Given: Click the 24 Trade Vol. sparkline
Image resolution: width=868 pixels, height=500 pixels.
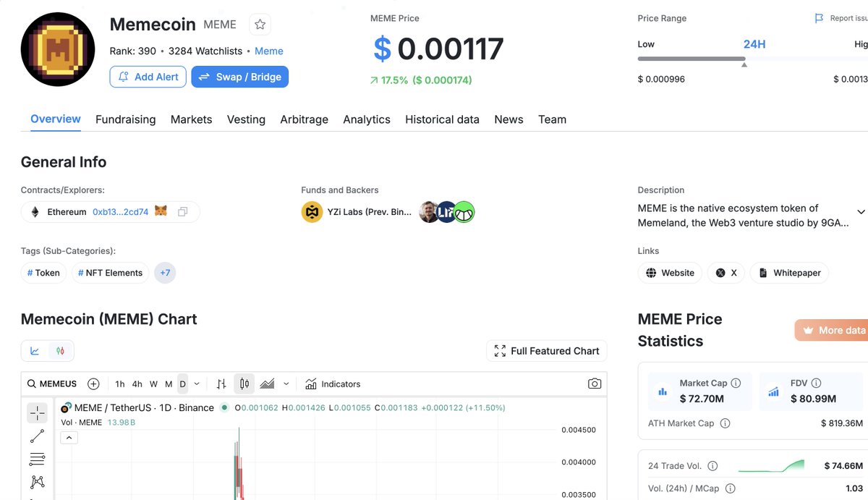Looking at the screenshot, I should pos(771,466).
